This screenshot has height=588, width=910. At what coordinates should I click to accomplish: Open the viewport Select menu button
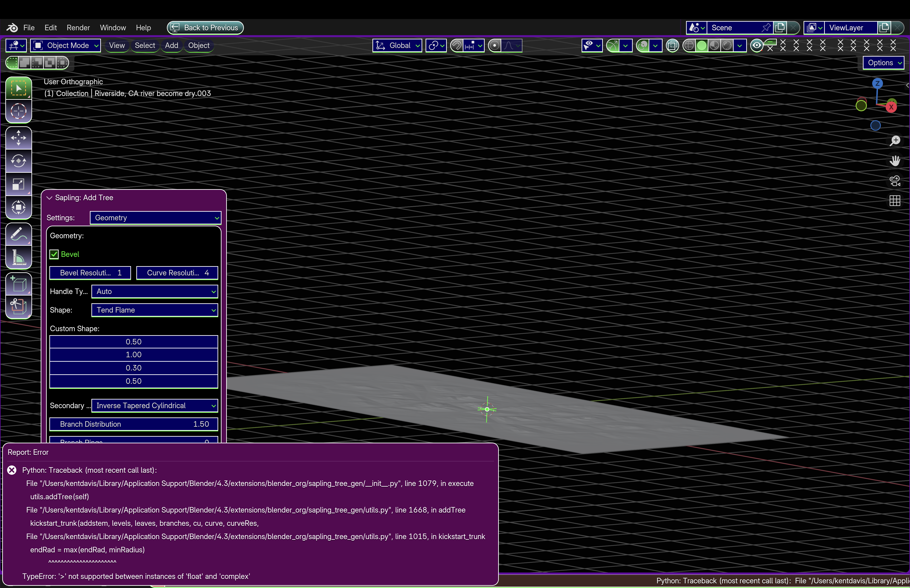click(145, 45)
